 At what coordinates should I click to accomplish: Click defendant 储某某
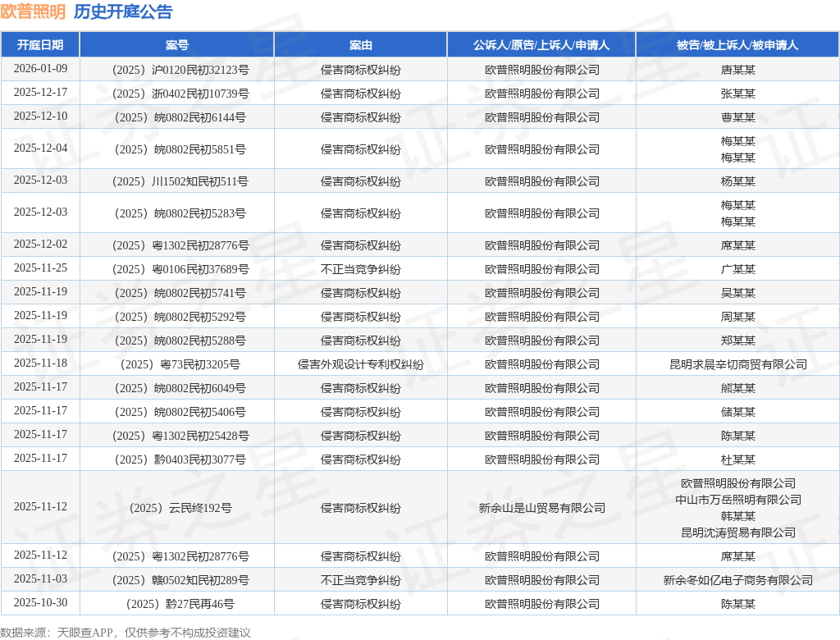click(737, 412)
